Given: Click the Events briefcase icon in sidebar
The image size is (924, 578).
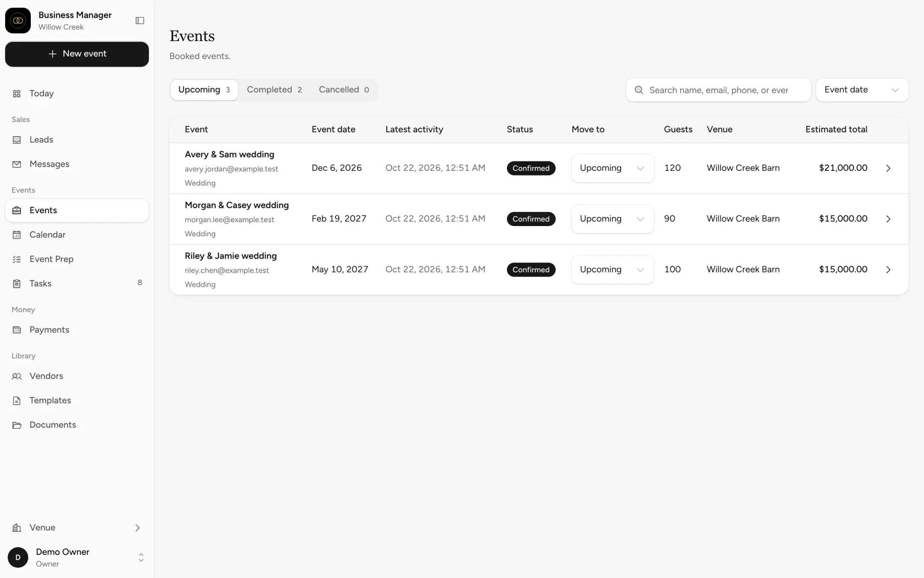Looking at the screenshot, I should tap(17, 211).
